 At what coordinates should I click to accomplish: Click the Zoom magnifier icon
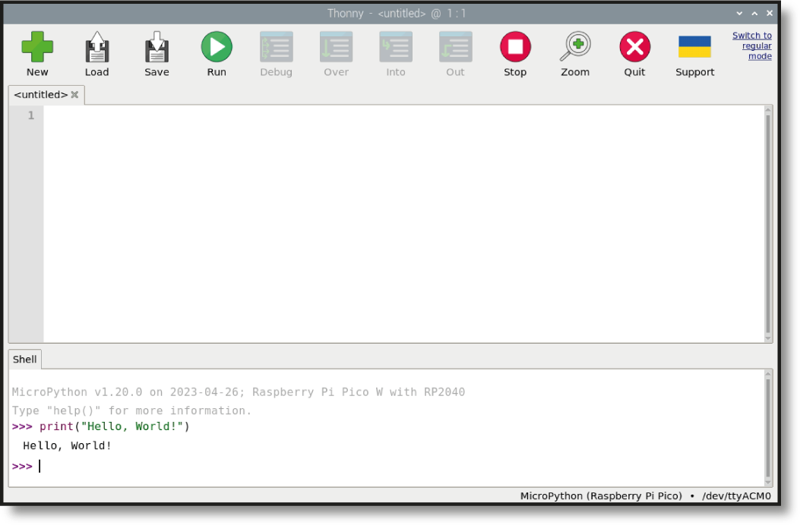[x=575, y=47]
